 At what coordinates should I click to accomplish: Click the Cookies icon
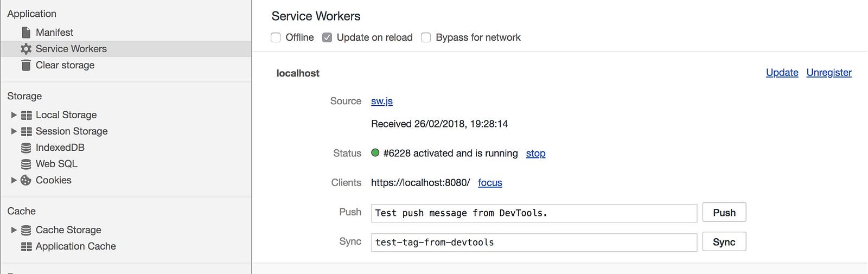pos(25,180)
